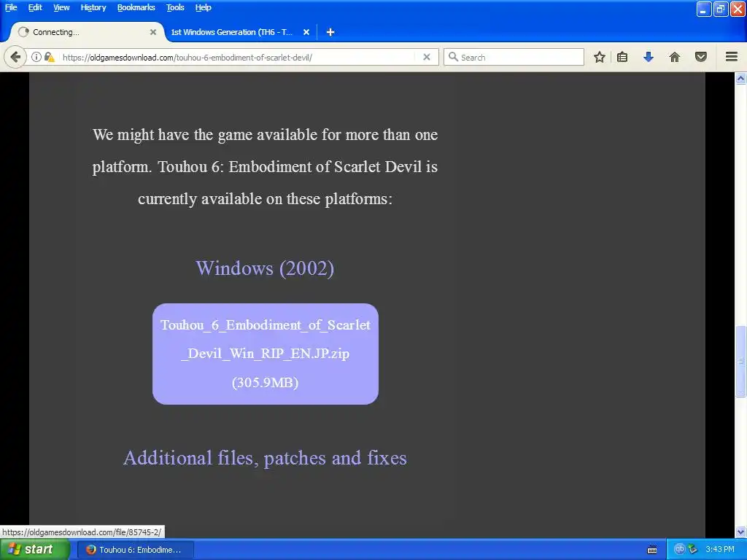Screen dimensions: 747x560
Task: Open site information icon in address bar
Action: pyautogui.click(x=36, y=57)
